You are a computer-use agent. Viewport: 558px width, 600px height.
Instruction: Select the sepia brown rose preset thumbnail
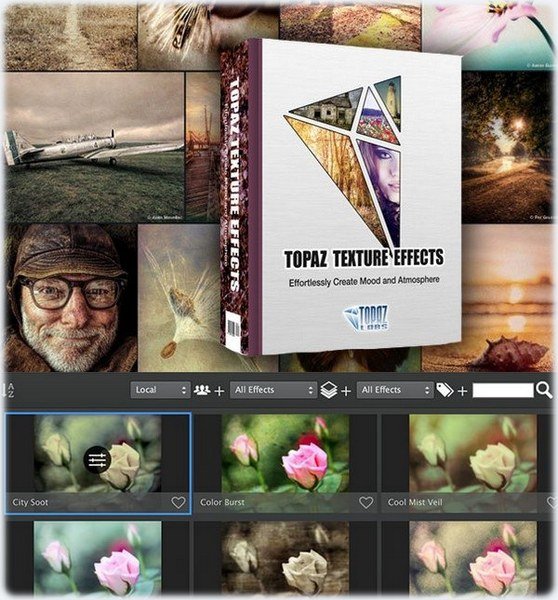285,559
